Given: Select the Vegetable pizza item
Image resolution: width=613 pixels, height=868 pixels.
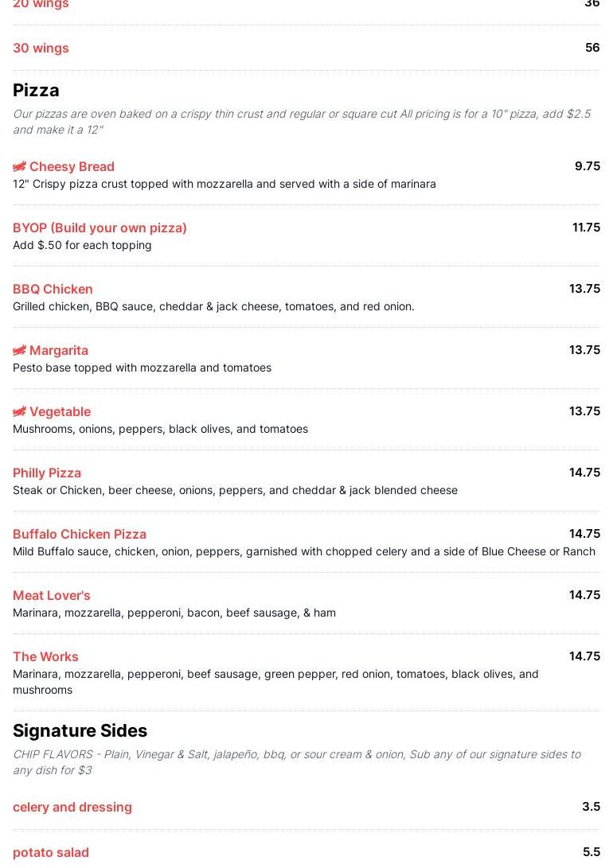Looking at the screenshot, I should (x=60, y=412).
